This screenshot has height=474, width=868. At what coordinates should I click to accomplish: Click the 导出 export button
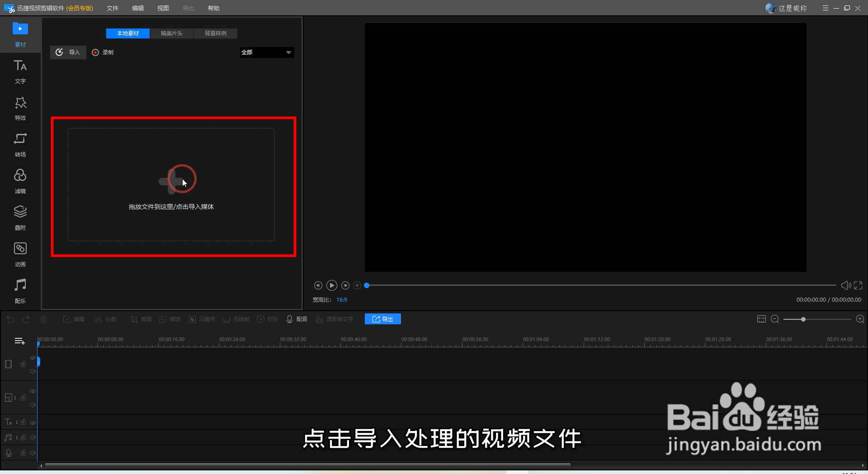(382, 319)
